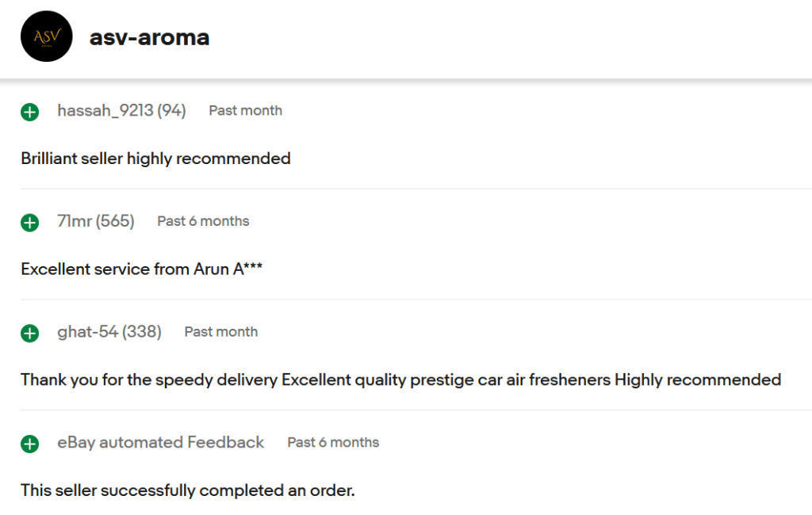
Task: Open buyer hassah_9213's profile
Action: coord(105,111)
